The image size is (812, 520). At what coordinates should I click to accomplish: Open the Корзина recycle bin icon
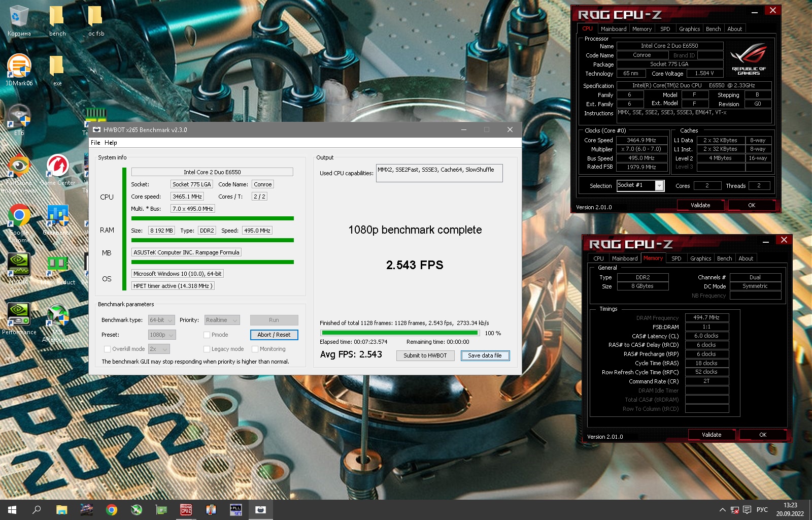click(x=19, y=21)
